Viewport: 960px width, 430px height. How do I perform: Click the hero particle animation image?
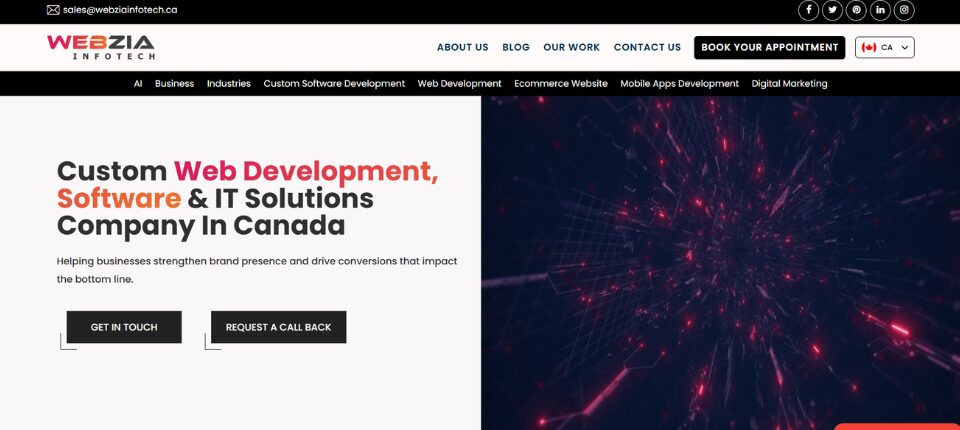pos(721,263)
